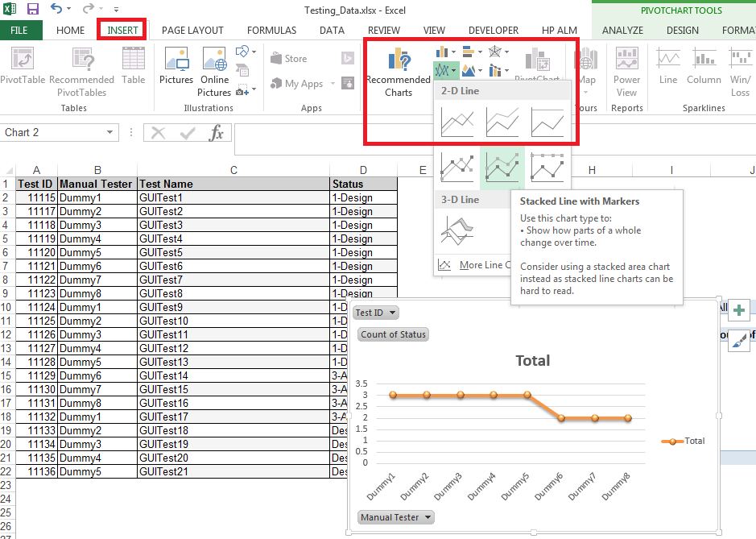The height and width of the screenshot is (539, 756).
Task: Select the basic 2-D Line chart thumbnail
Action: (x=457, y=122)
